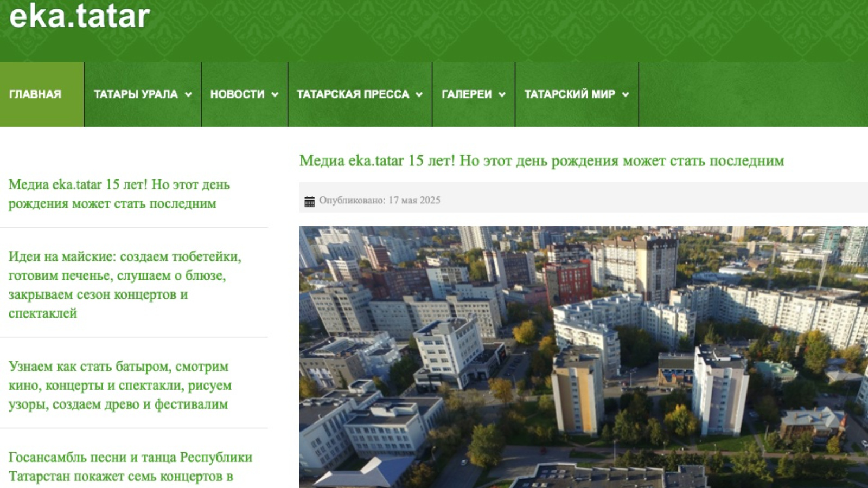Open the Галереи menu item
Image resolution: width=868 pixels, height=488 pixels.
tap(467, 94)
